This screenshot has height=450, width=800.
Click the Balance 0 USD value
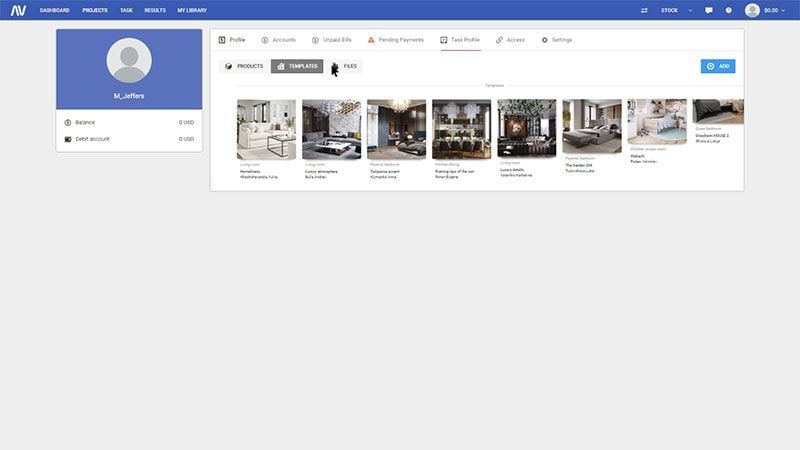[x=186, y=122]
